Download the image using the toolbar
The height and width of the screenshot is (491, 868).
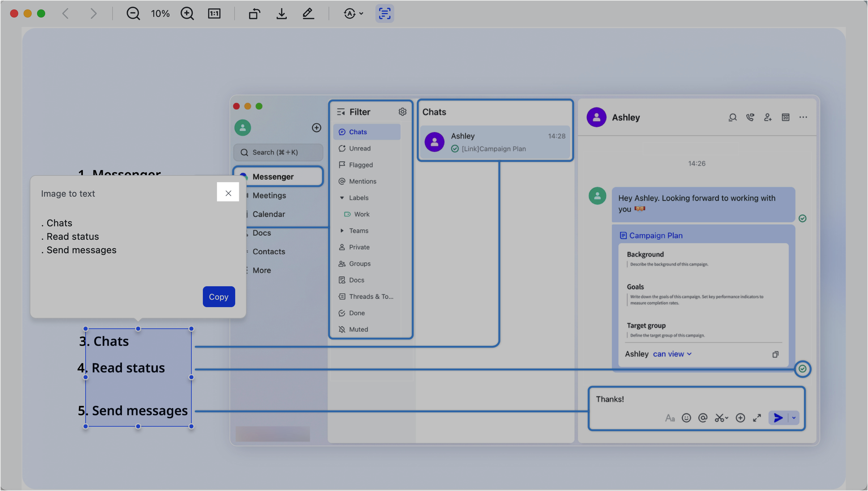click(281, 13)
